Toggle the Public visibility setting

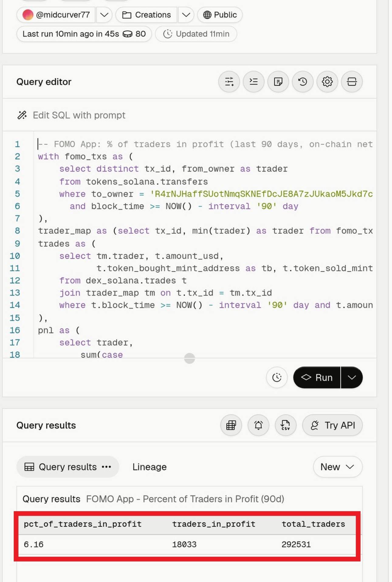tap(220, 15)
